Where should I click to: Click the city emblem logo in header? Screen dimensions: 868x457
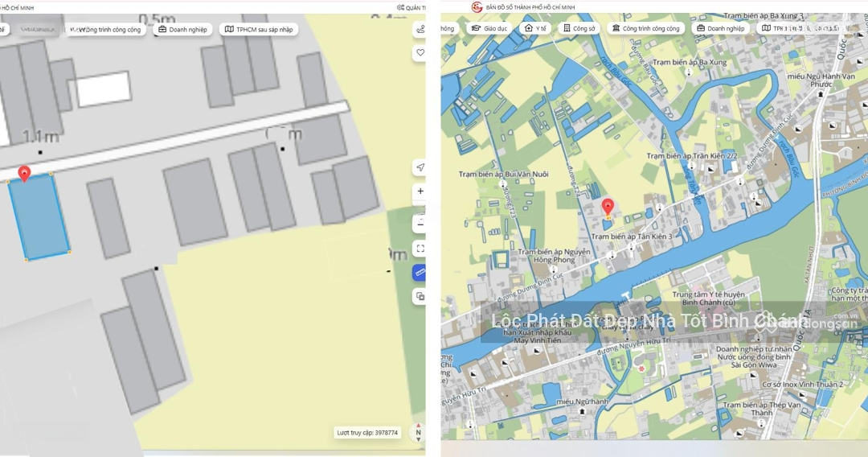click(x=477, y=7)
